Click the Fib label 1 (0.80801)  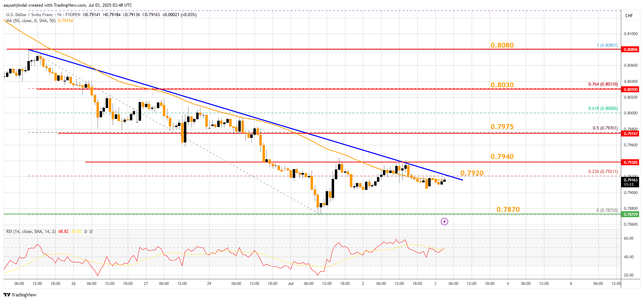[607, 45]
